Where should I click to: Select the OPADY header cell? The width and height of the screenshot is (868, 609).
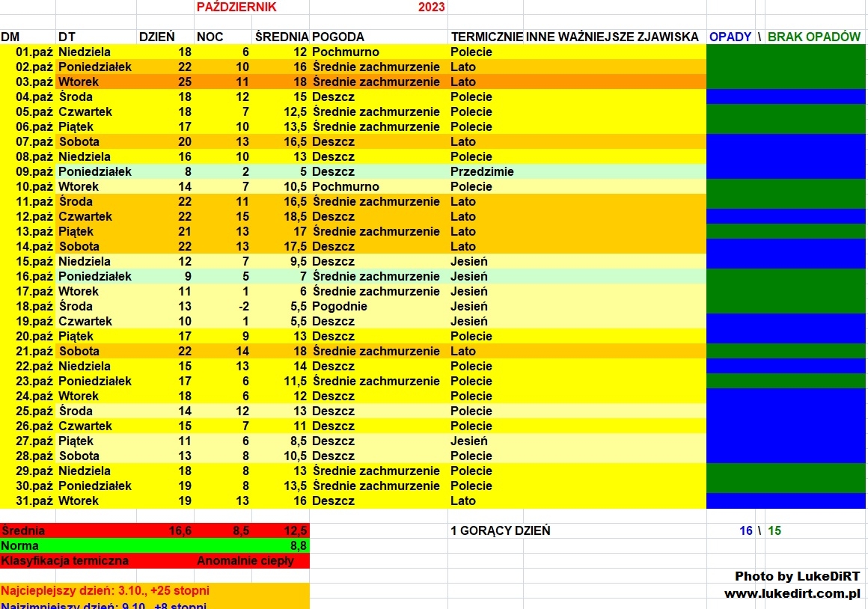730,37
